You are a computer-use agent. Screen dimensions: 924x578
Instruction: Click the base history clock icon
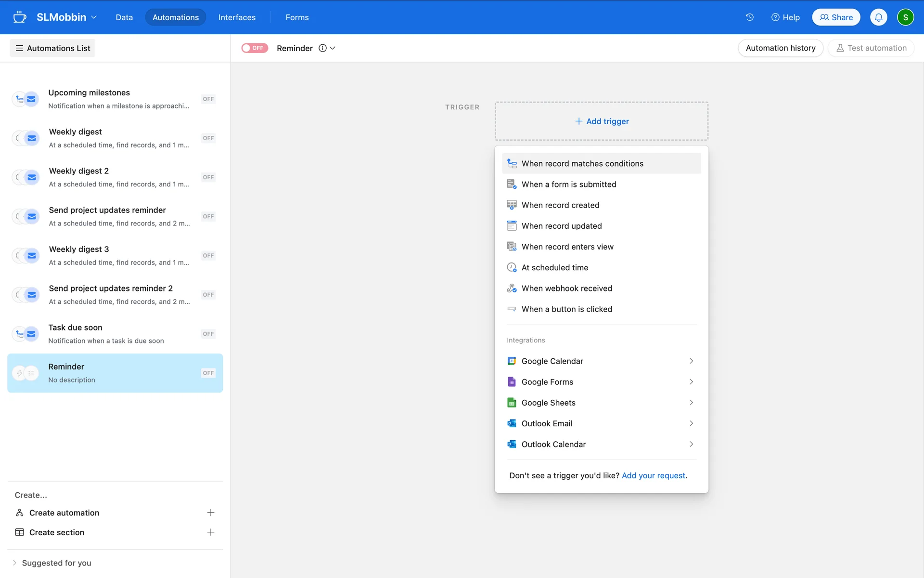(x=749, y=17)
